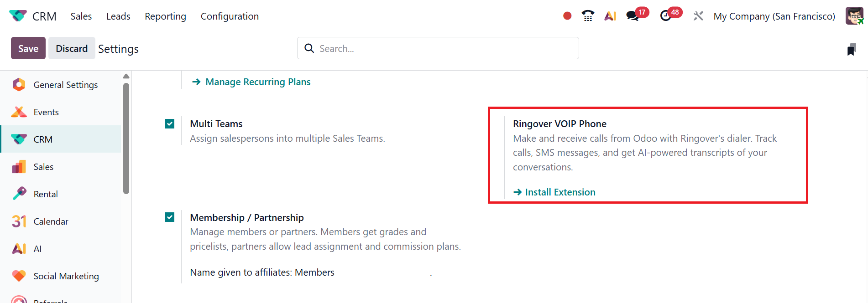The height and width of the screenshot is (303, 868).
Task: Click the bookmark icon near search
Action: tap(851, 49)
